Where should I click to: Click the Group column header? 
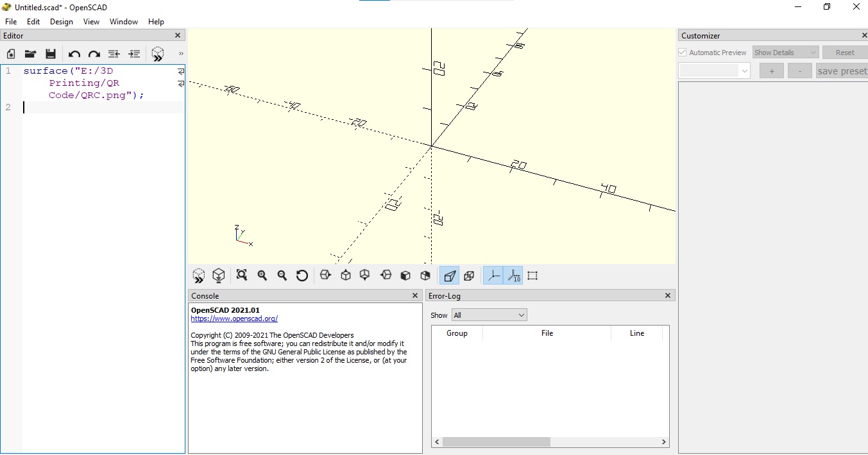(457, 333)
